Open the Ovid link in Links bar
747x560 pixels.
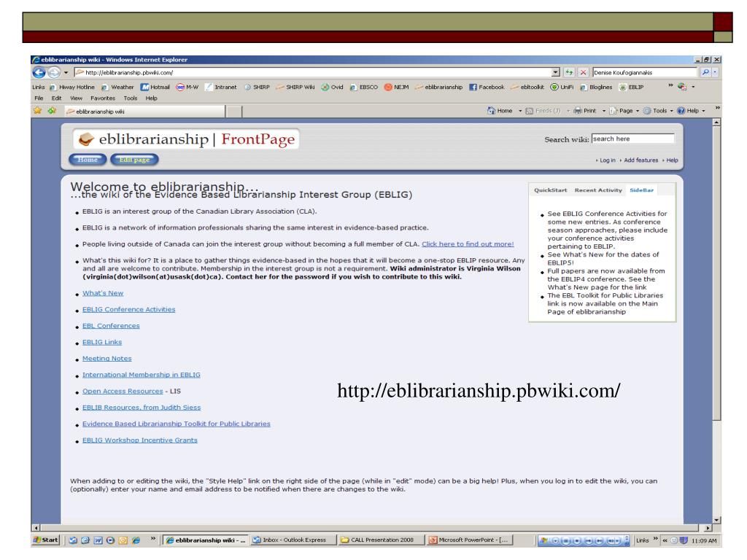pyautogui.click(x=332, y=87)
